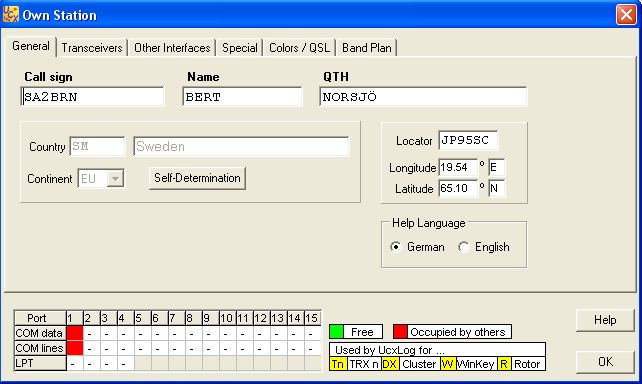Click the COM data port 15 cell

[313, 333]
